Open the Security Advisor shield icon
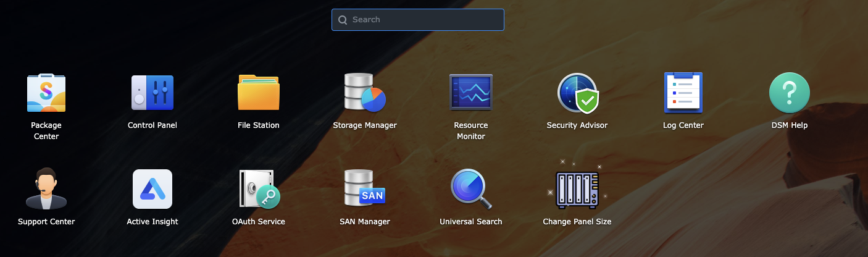 click(577, 93)
